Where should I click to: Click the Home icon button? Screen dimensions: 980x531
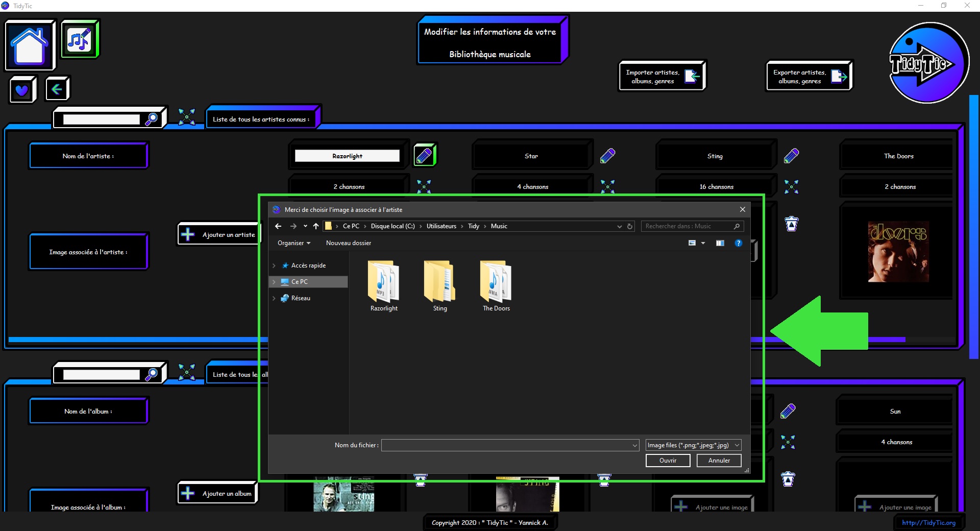pyautogui.click(x=30, y=45)
